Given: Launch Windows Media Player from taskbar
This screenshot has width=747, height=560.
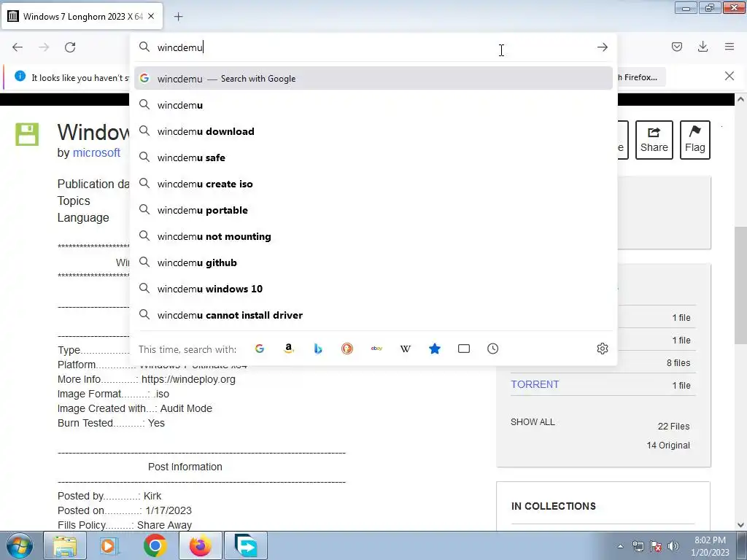Looking at the screenshot, I should [109, 545].
